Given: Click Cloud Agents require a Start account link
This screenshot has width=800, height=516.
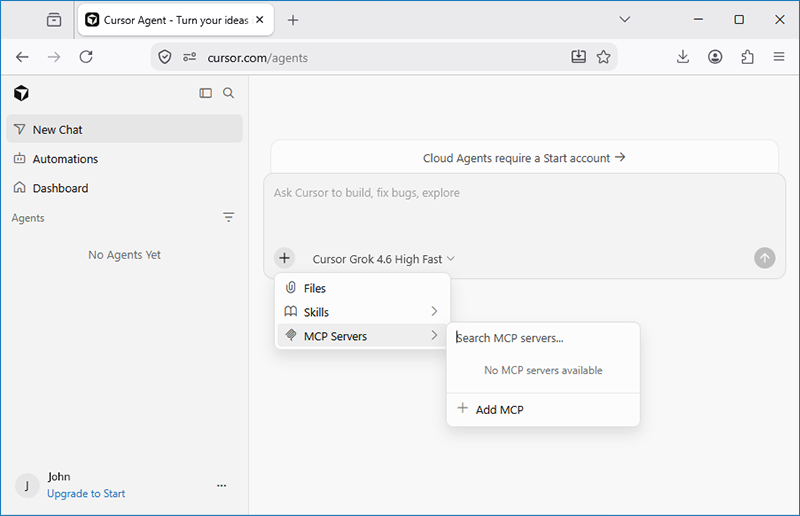Looking at the screenshot, I should (x=524, y=158).
